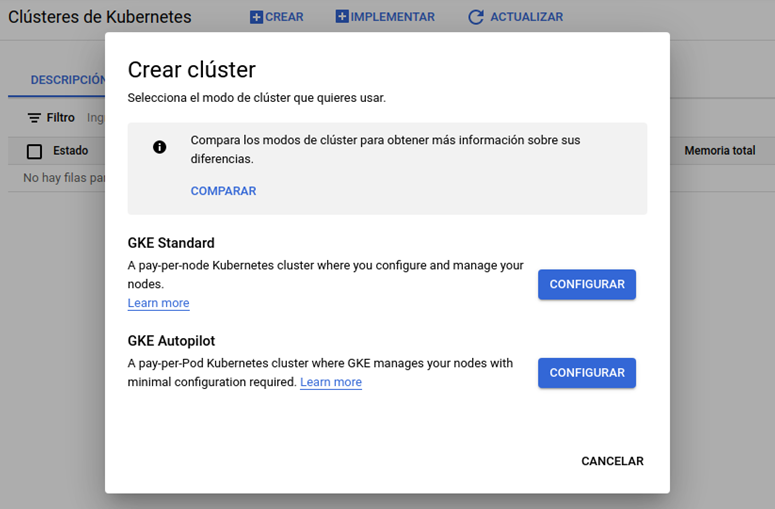Click the Filtro filter icon
The height and width of the screenshot is (509, 775).
tap(34, 118)
